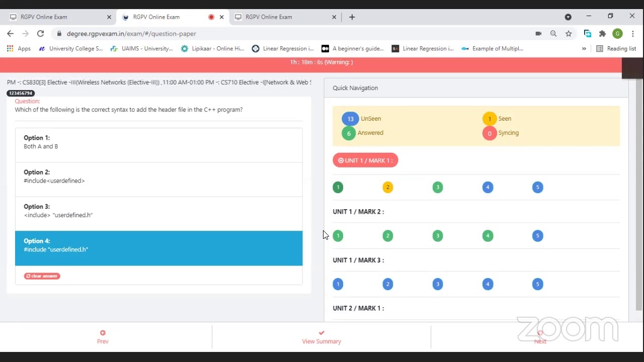644x362 pixels.
Task: Jump to Unit 1 Mark 1 question 1
Action: [338, 188]
